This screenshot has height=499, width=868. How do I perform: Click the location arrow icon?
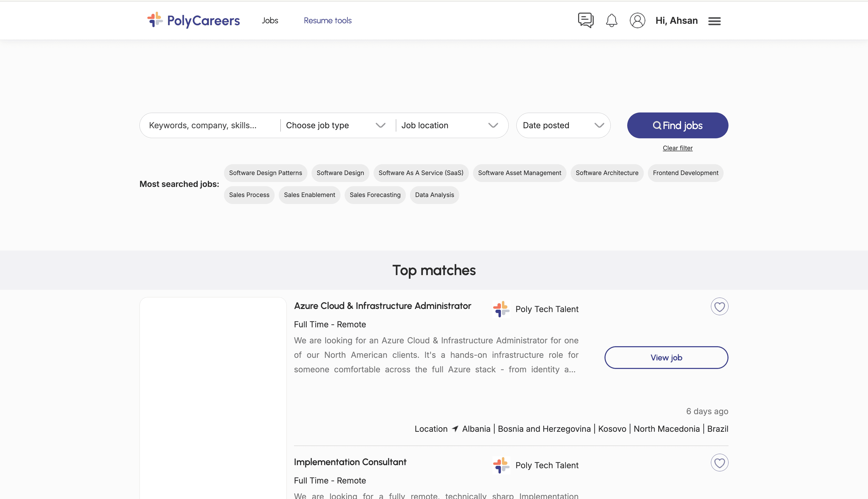pyautogui.click(x=455, y=429)
